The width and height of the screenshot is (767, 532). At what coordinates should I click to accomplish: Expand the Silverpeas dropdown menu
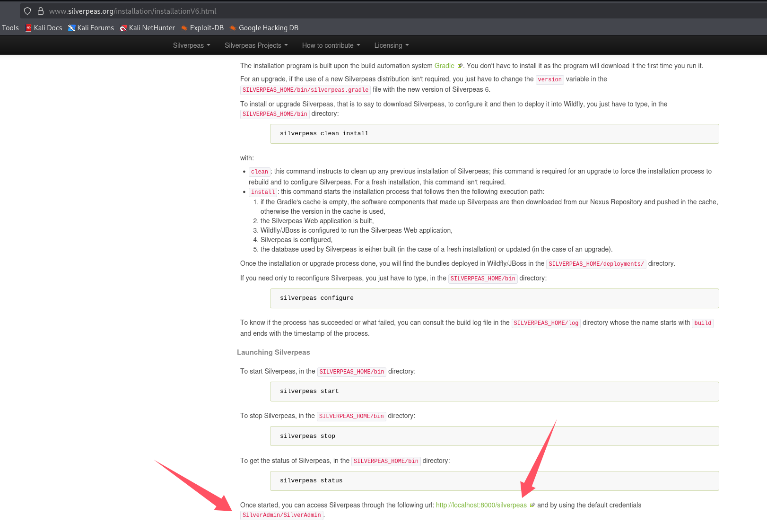click(192, 45)
